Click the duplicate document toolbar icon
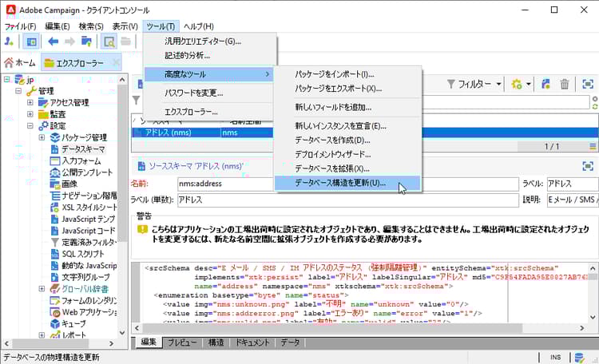 point(546,84)
